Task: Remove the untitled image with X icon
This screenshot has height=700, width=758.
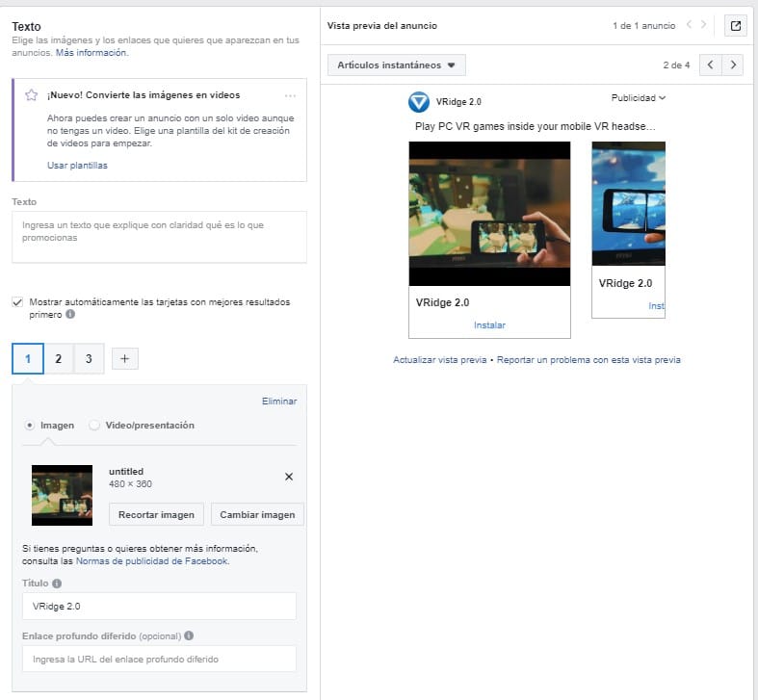Action: click(289, 477)
